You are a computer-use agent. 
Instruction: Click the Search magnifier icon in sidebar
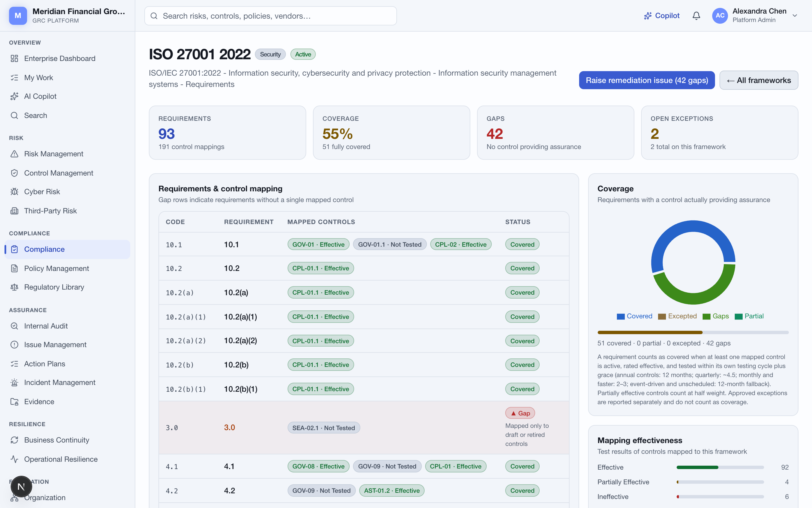tap(14, 116)
